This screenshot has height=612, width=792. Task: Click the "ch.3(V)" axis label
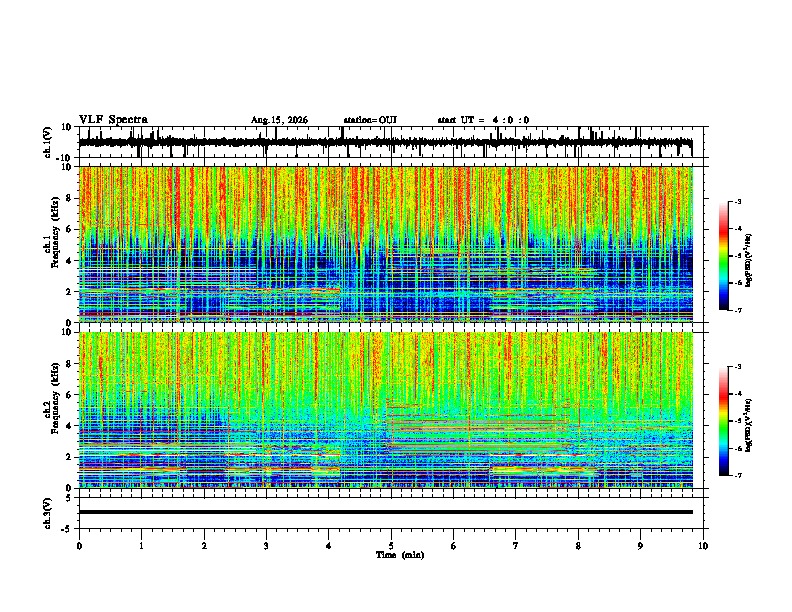coord(48,513)
